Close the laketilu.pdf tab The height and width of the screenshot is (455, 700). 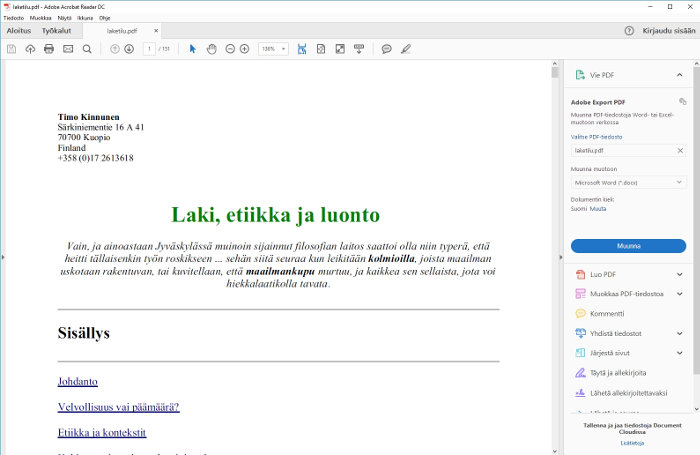point(156,31)
